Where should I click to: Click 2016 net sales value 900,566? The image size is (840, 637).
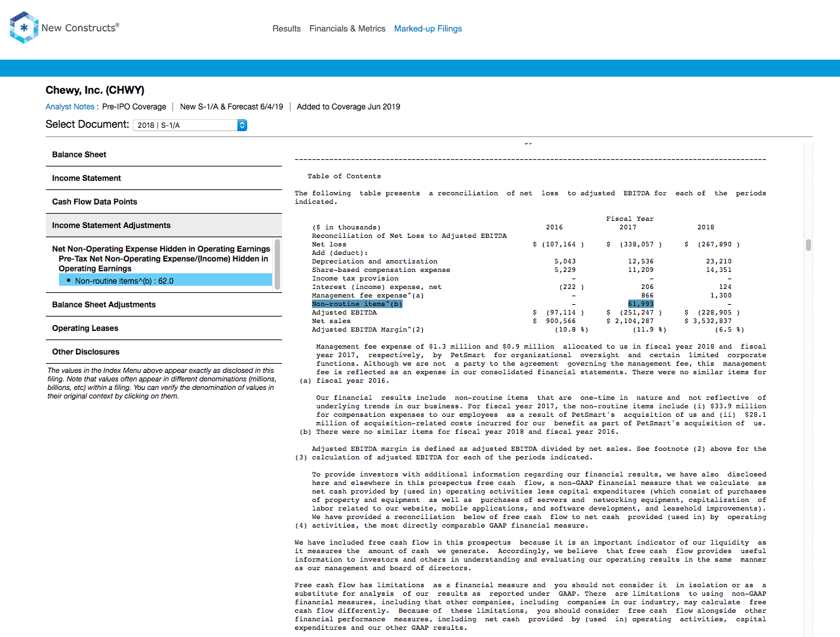561,321
